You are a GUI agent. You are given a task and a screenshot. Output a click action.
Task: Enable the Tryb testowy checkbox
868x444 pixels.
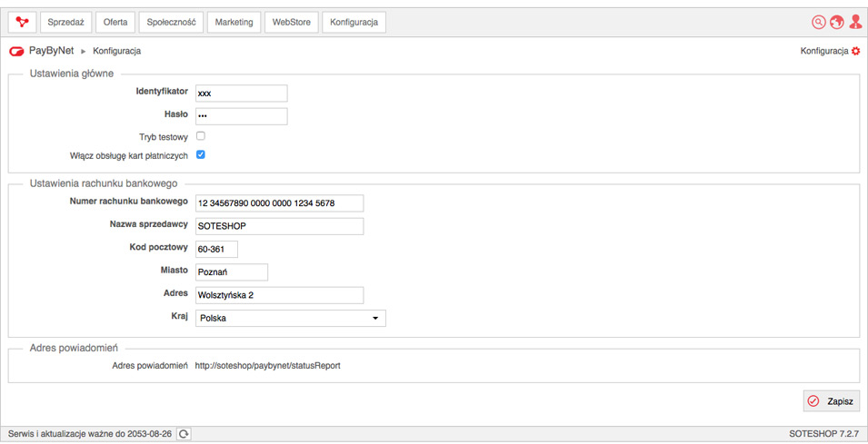(201, 136)
